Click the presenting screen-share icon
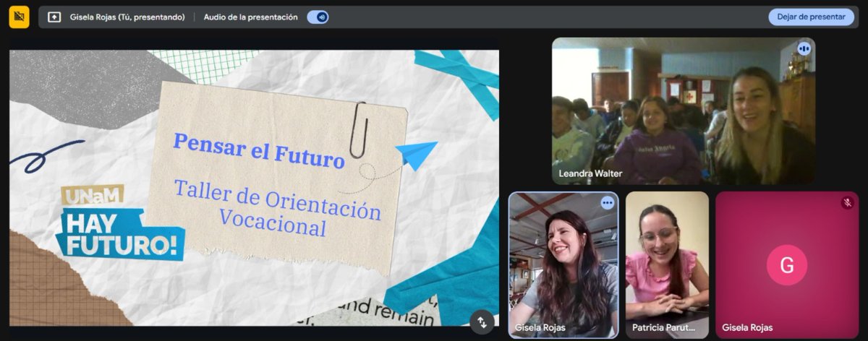 point(54,17)
